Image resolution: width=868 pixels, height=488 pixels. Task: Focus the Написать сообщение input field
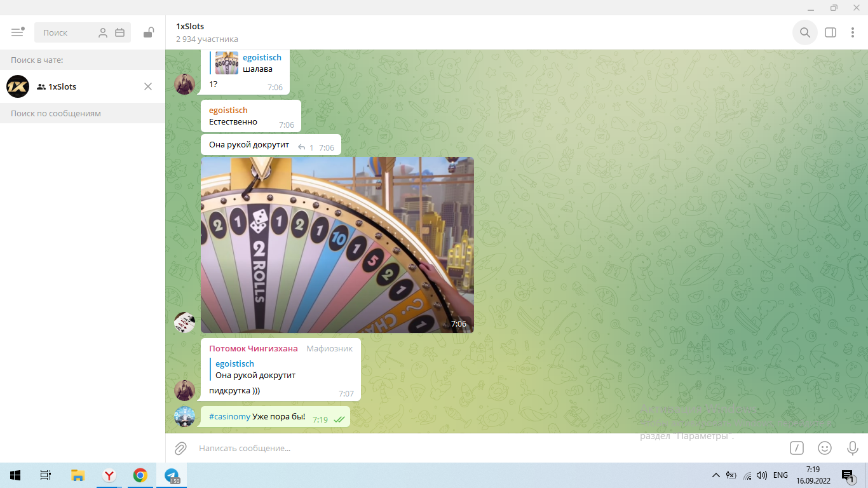pyautogui.click(x=489, y=448)
